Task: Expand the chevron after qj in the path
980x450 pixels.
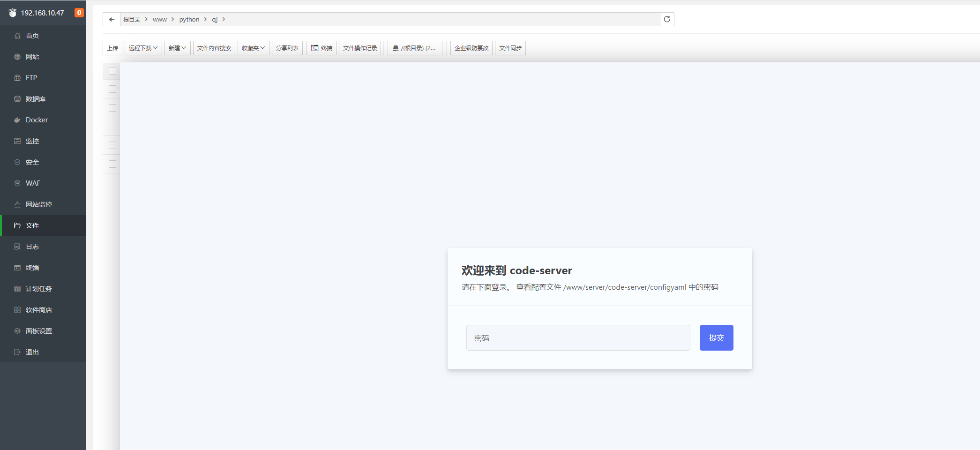Action: click(x=224, y=19)
